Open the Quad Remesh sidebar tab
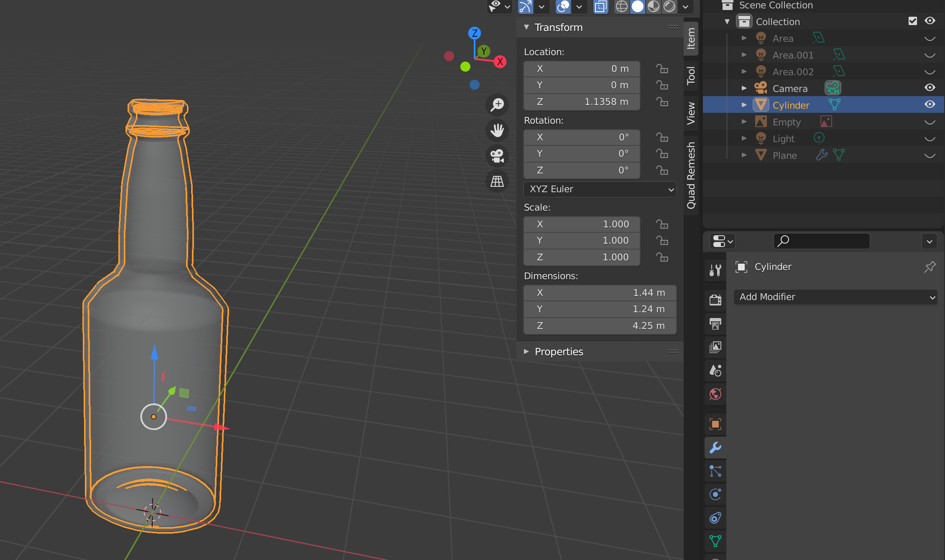 click(691, 175)
